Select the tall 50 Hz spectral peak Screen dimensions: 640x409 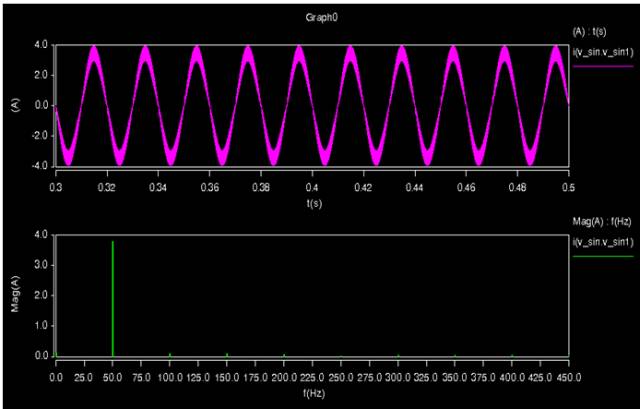[113, 298]
